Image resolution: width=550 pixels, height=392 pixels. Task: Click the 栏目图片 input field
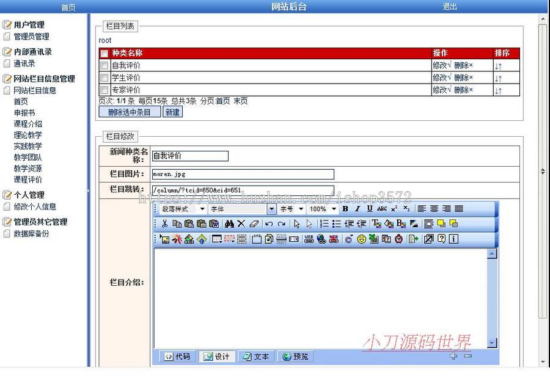click(243, 174)
